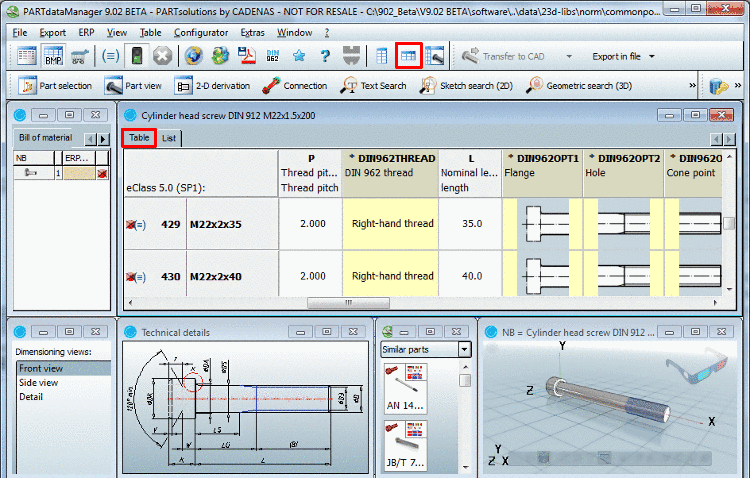The image size is (750, 478).
Task: Open the Export in file dropdown
Action: click(623, 57)
